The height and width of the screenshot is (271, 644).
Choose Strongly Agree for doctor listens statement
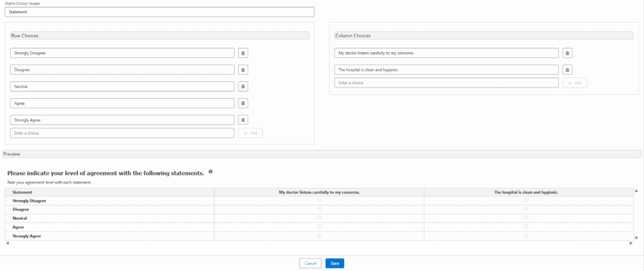319,235
